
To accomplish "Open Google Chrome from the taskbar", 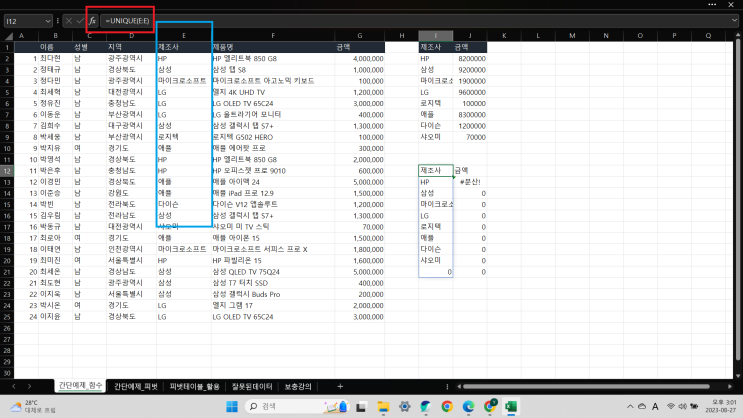I will 446,407.
